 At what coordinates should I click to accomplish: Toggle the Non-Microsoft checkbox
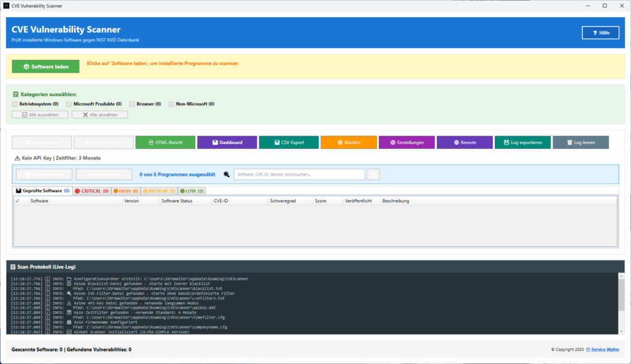(x=171, y=103)
